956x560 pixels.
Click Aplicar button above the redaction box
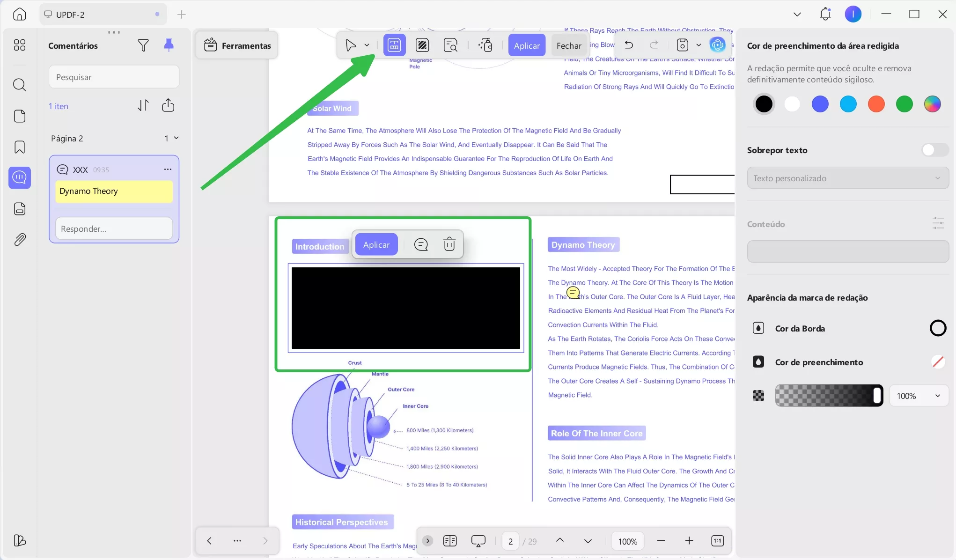[x=376, y=244]
